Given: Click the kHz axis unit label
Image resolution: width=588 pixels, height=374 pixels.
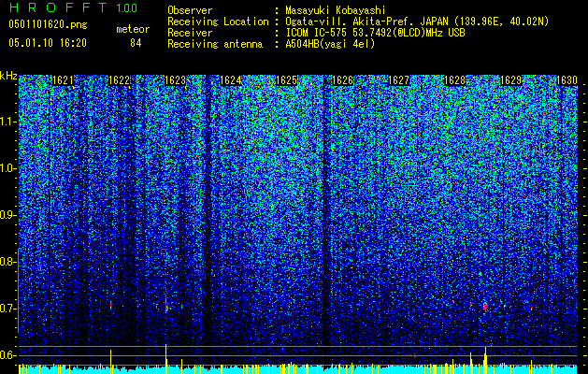Looking at the screenshot, I should pos(8,76).
